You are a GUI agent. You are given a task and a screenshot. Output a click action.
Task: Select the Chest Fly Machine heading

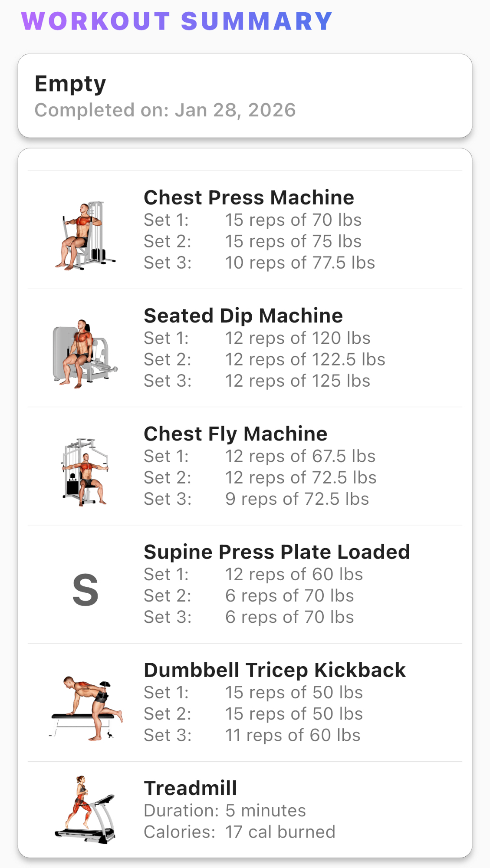click(x=235, y=434)
